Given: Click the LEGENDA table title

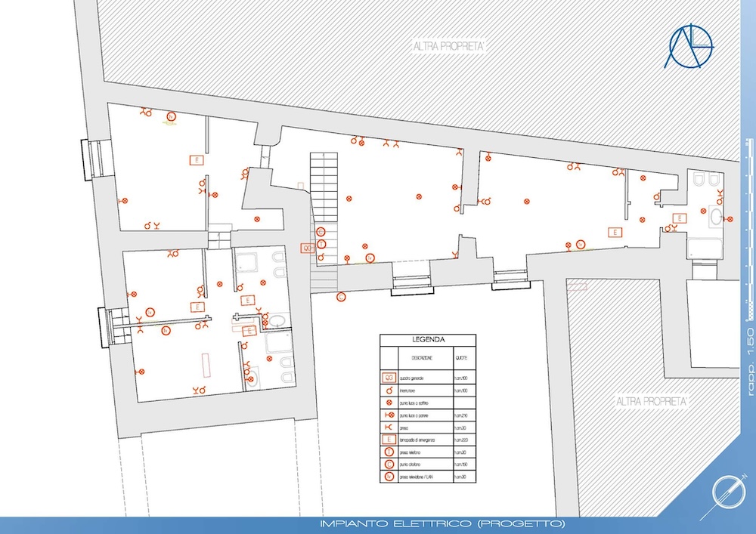Looking at the screenshot, I should point(428,340).
